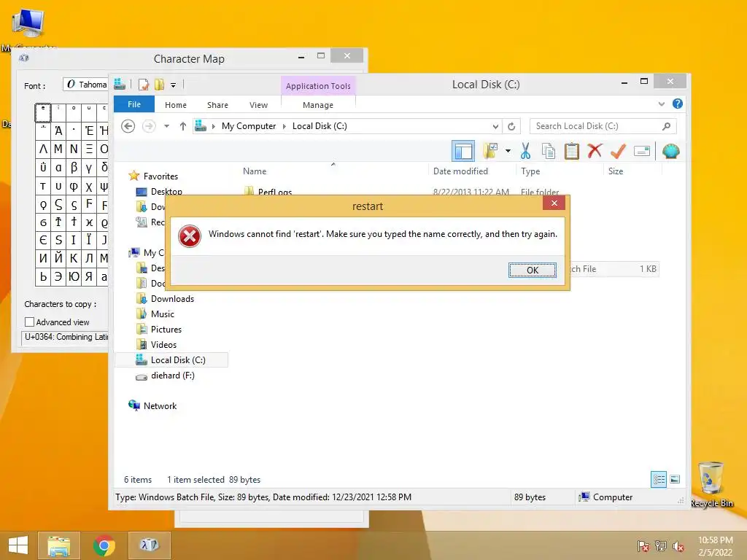
Task: Open folder options dropdown arrow in toolbar
Action: click(x=508, y=152)
